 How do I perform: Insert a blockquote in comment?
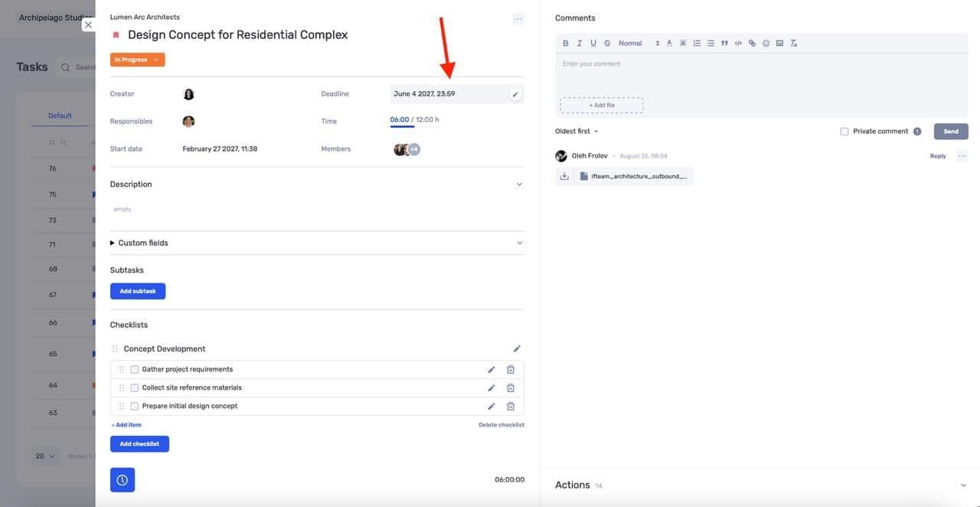(x=724, y=43)
